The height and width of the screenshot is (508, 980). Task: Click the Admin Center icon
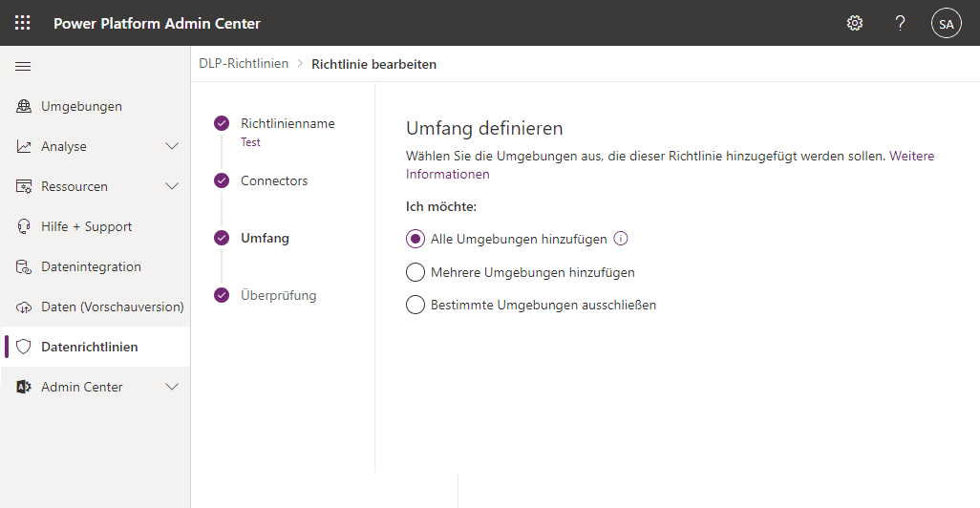24,387
